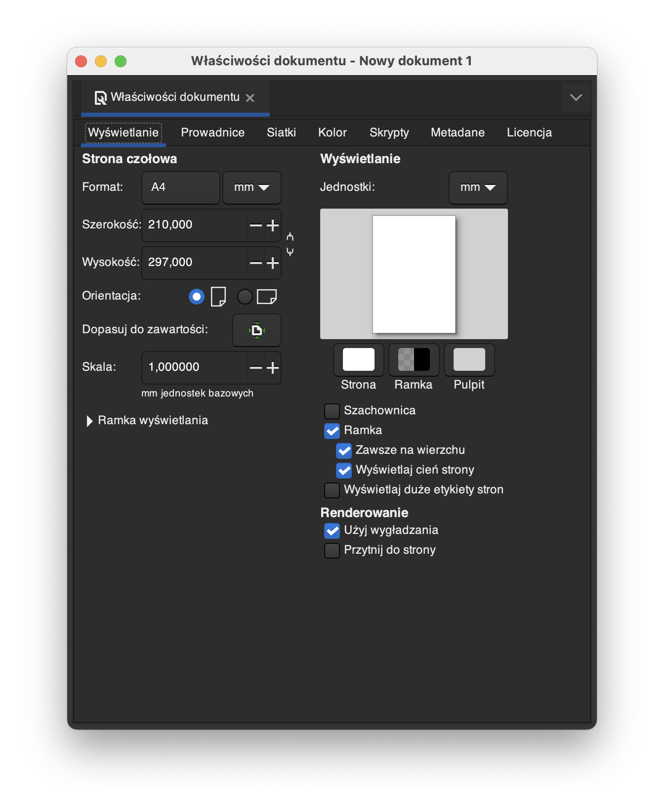Open the Metadane tab
The width and height of the screenshot is (672, 791).
[458, 132]
